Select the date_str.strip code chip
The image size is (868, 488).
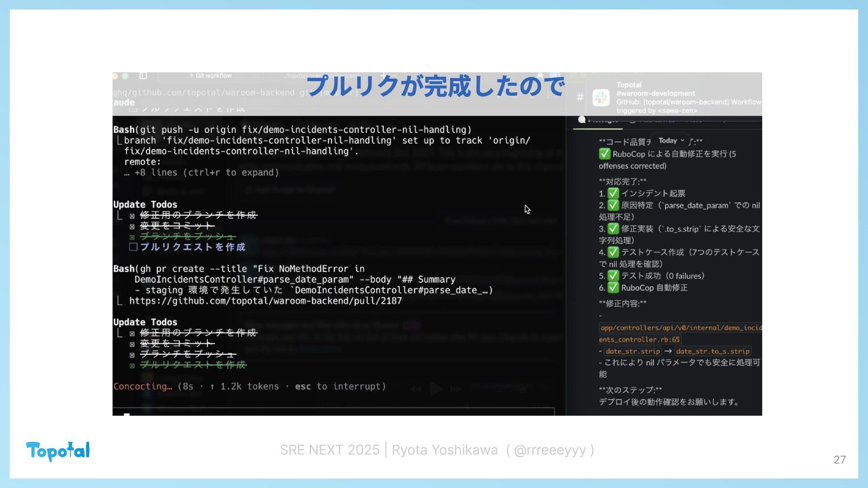pos(633,351)
